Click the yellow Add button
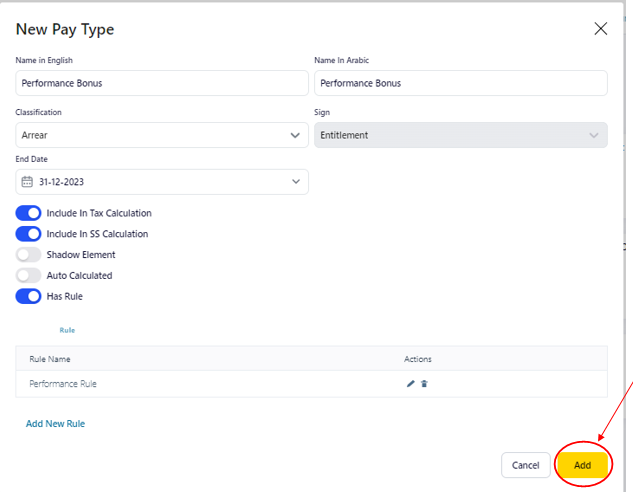Screen dimensions: 633x495 coord(583,465)
